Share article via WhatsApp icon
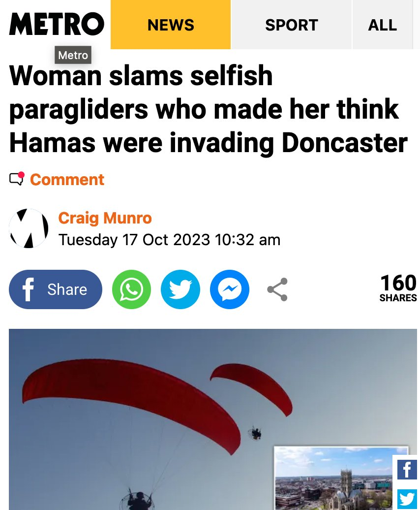The width and height of the screenshot is (420, 510). (131, 289)
